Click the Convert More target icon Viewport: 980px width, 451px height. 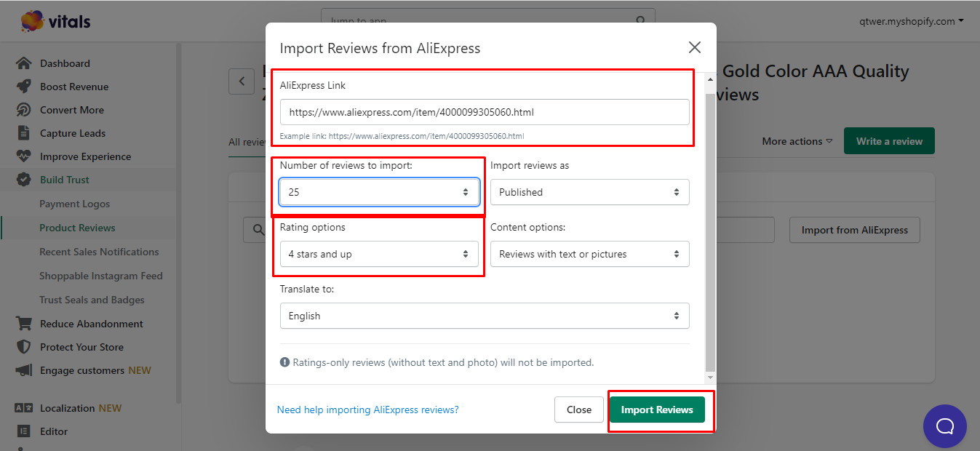coord(24,110)
